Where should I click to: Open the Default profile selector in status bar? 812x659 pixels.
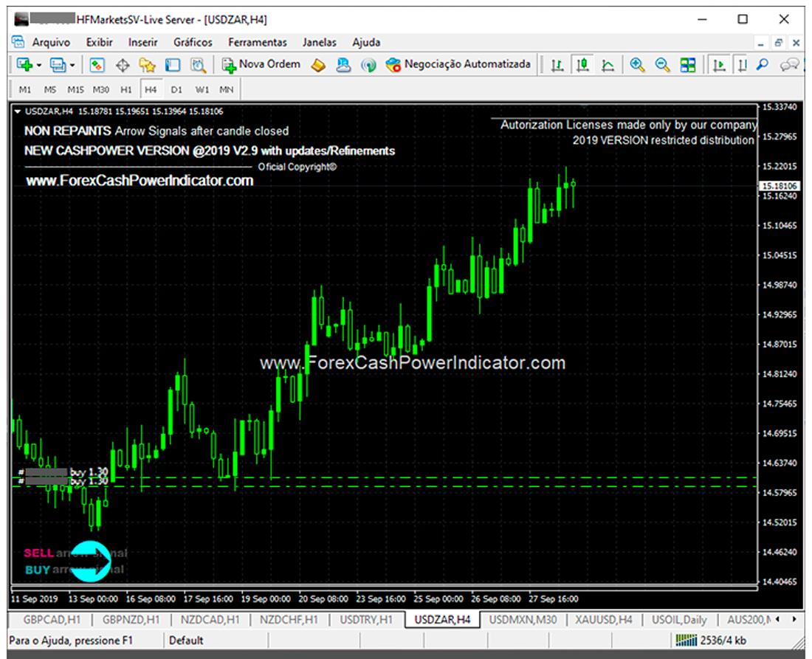[x=186, y=641]
